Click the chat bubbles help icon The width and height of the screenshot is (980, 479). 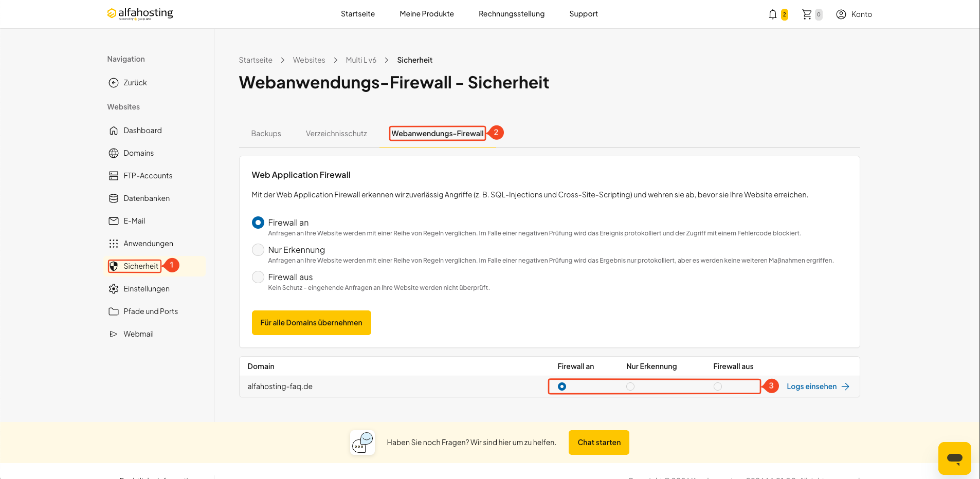[362, 443]
